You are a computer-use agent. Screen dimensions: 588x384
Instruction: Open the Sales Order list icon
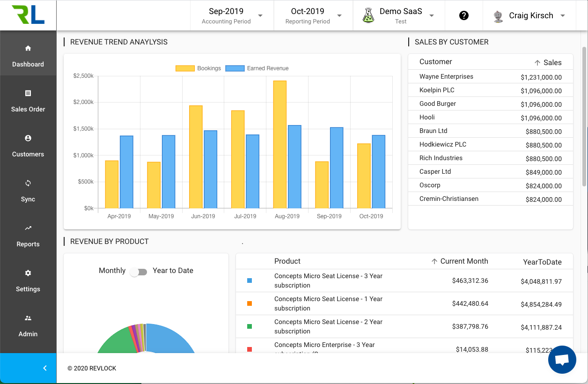28,93
